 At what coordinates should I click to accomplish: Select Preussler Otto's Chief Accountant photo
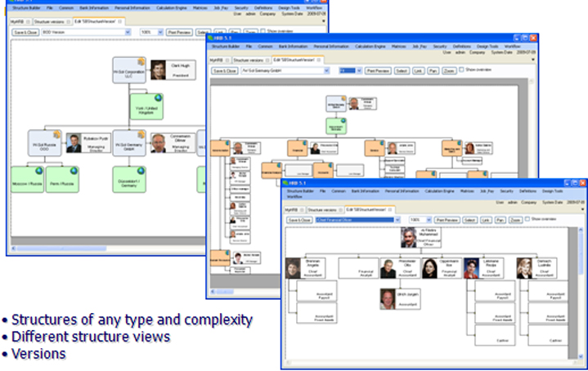point(388,268)
